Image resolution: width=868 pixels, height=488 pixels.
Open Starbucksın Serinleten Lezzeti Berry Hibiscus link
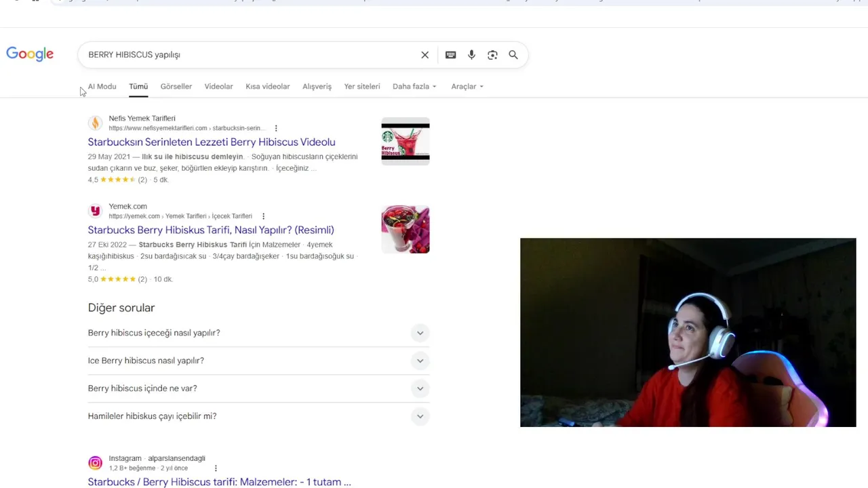point(212,142)
